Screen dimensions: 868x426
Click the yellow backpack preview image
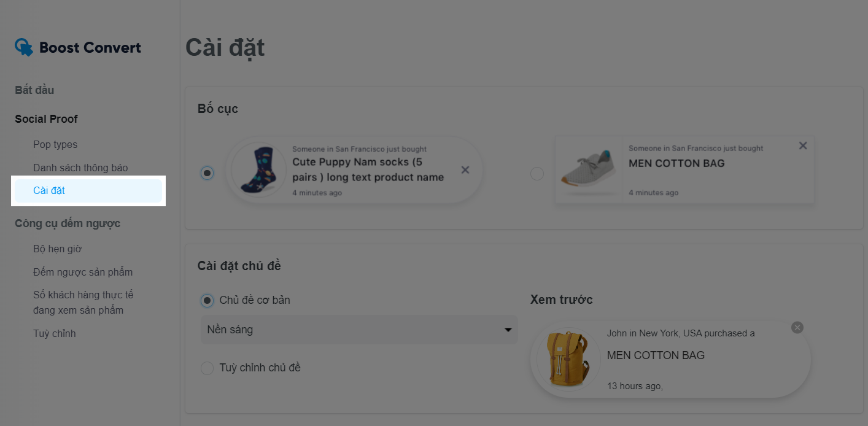(x=567, y=359)
